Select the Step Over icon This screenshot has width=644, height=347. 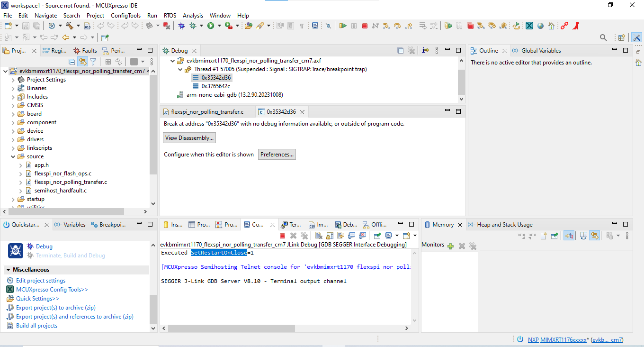[x=397, y=26]
